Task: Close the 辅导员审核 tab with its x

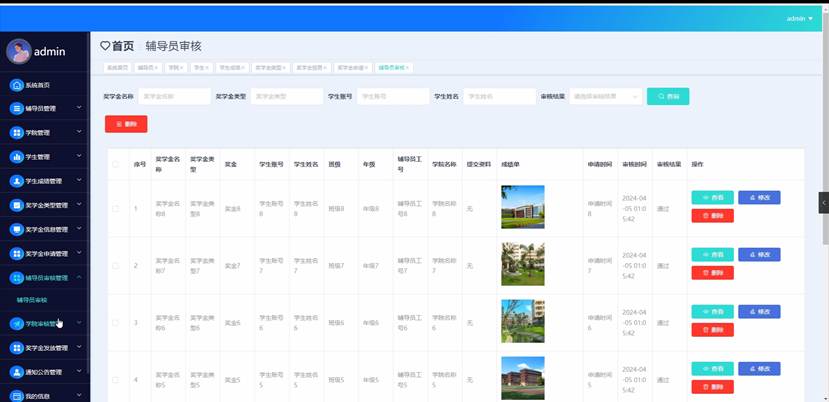Action: click(x=407, y=68)
